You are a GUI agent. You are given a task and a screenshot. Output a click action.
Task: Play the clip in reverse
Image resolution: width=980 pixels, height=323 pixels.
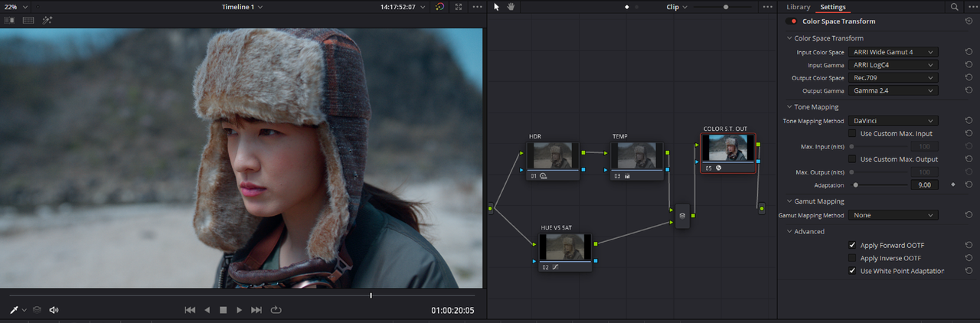tap(207, 310)
